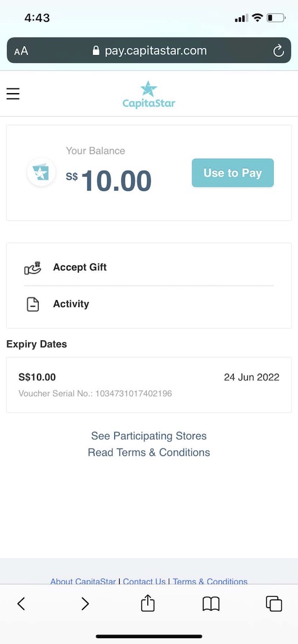Image resolution: width=298 pixels, height=644 pixels.
Task: Reload the page with refresh icon
Action: tap(278, 51)
